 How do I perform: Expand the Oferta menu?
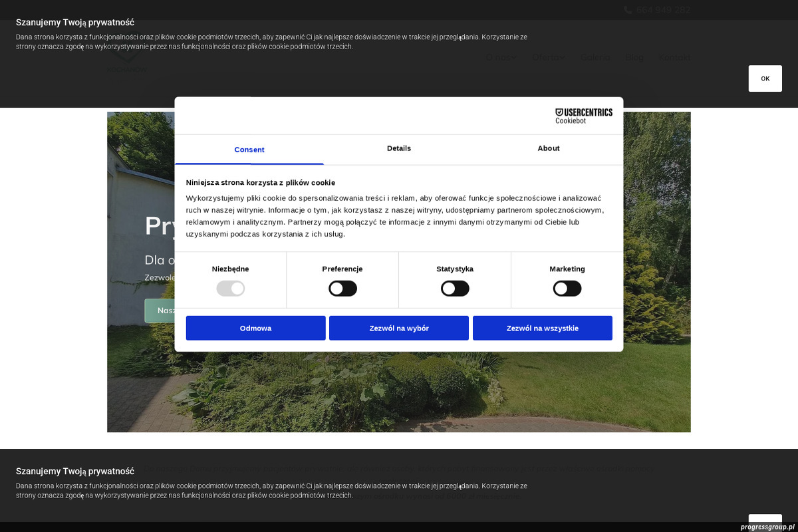point(548,57)
